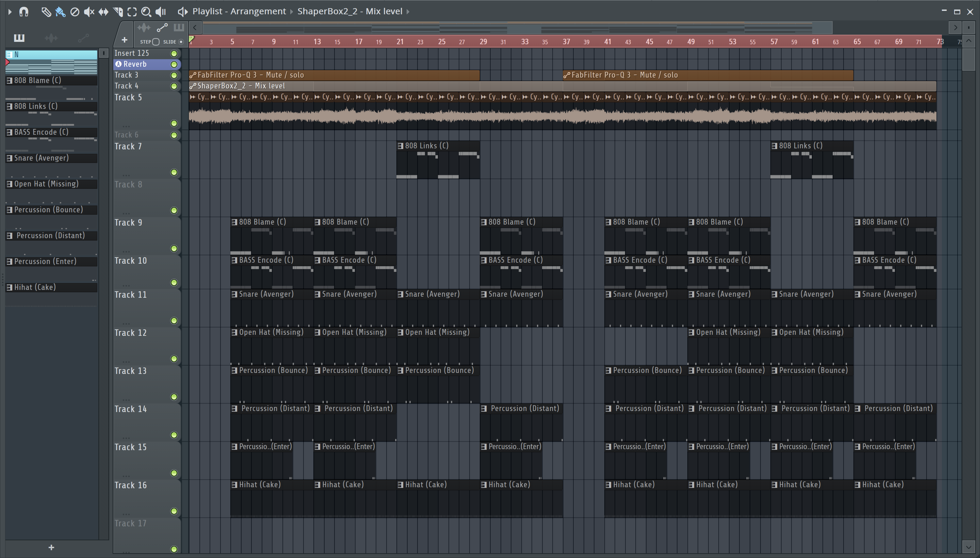The width and height of the screenshot is (980, 558).
Task: Select the Delete tool
Action: tap(75, 12)
